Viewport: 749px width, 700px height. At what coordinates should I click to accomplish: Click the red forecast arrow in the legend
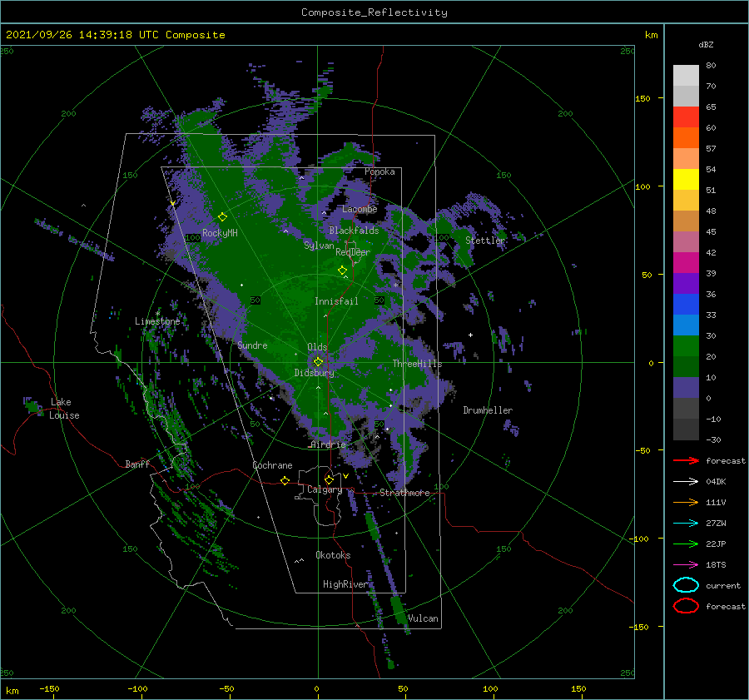[x=686, y=460]
